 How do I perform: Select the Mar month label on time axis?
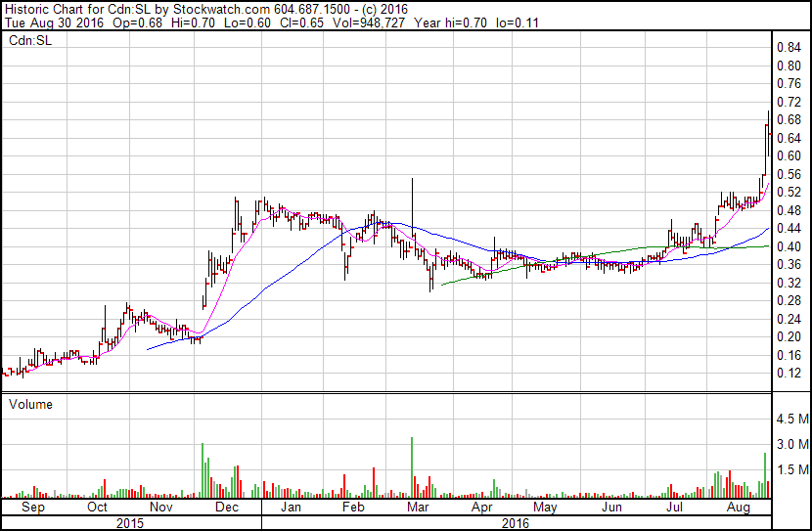(418, 509)
